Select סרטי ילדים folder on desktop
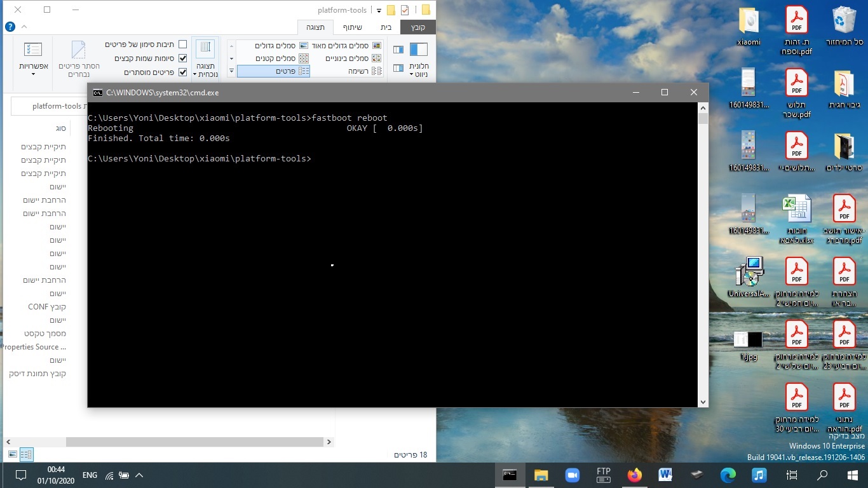868x488 pixels. (844, 152)
